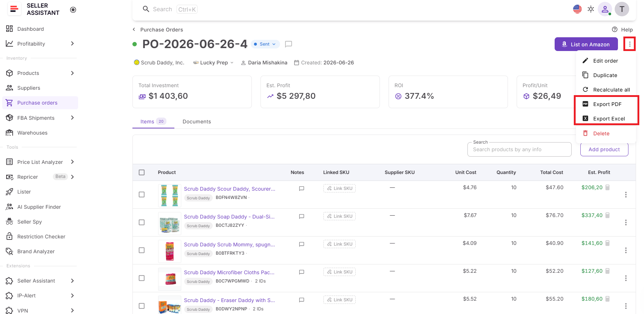Open the user account icon
The image size is (644, 314).
coord(605,9)
